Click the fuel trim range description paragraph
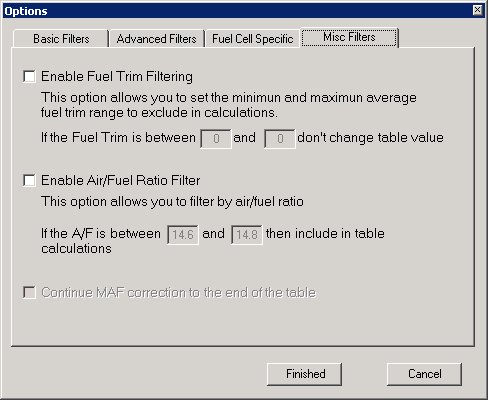The height and width of the screenshot is (400, 488). click(229, 105)
